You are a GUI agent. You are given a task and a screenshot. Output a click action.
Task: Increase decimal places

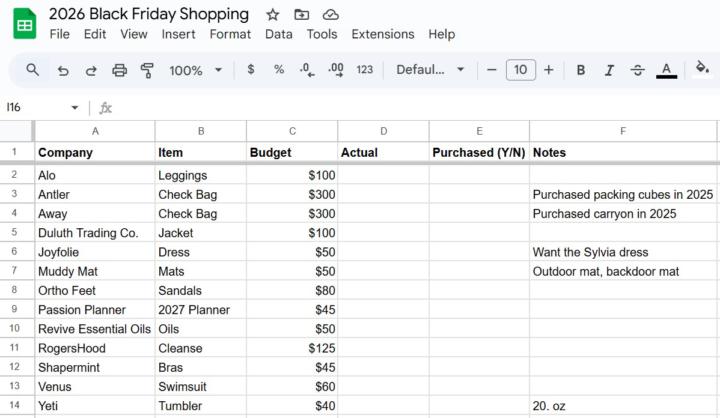tap(336, 70)
